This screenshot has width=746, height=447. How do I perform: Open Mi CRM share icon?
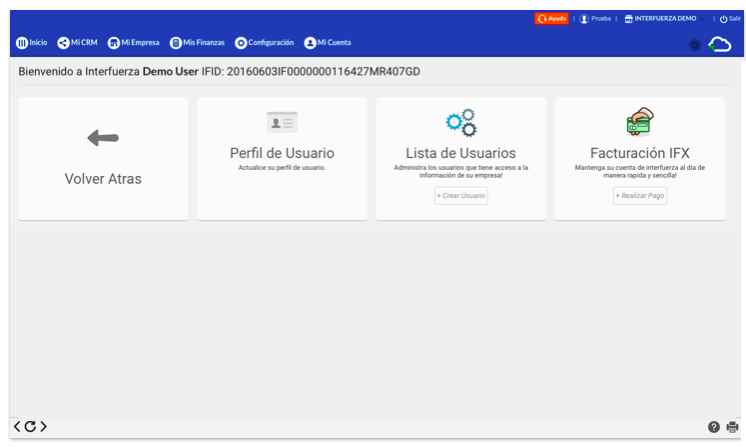(63, 43)
